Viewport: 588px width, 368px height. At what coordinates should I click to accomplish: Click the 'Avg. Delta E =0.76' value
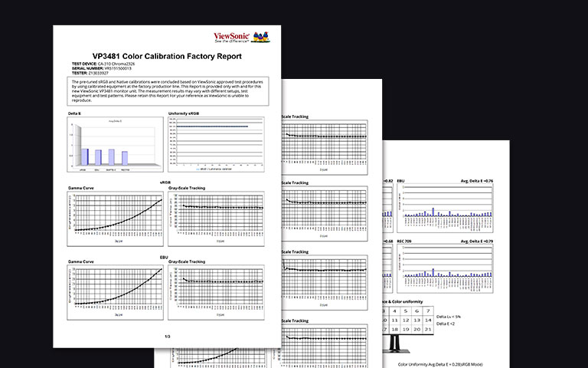coord(477,181)
